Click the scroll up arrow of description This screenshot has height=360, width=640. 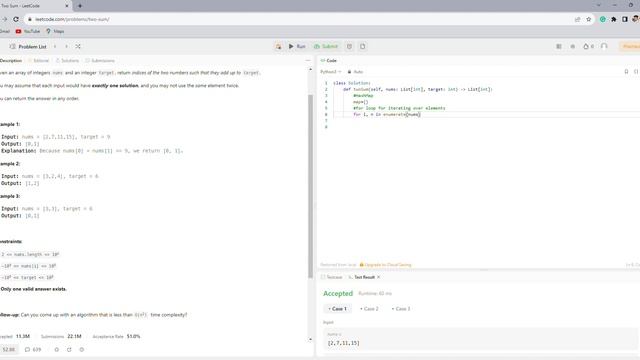click(310, 70)
